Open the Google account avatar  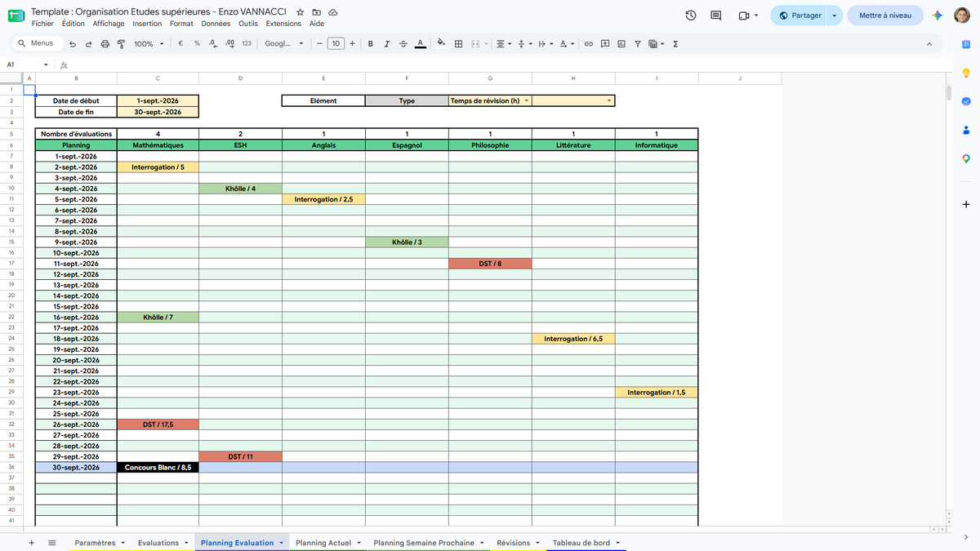(961, 16)
